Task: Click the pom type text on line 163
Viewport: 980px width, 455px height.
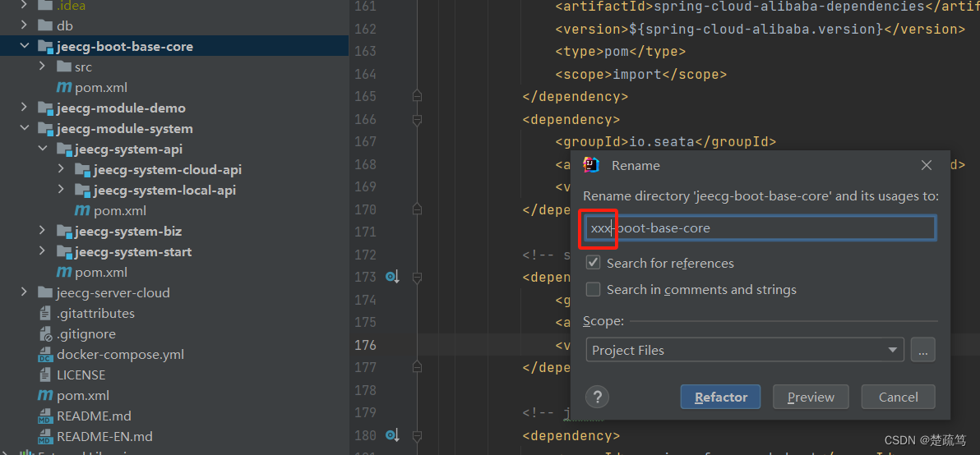Action: tap(616, 51)
